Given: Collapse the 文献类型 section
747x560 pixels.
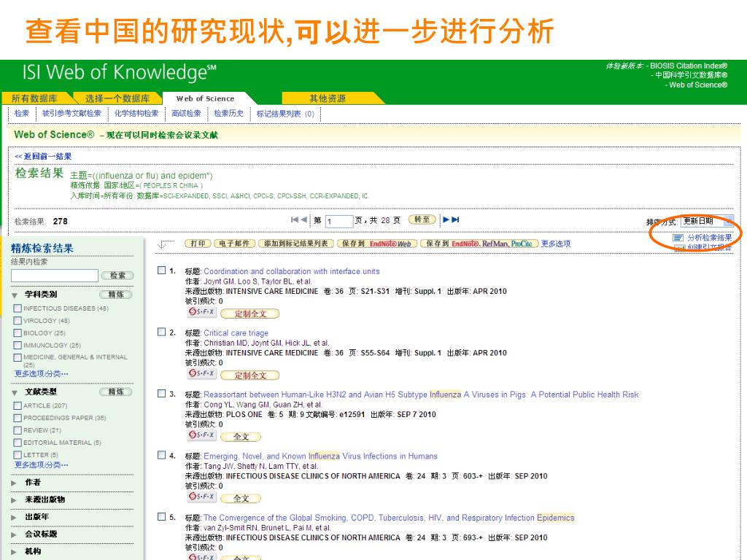Looking at the screenshot, I should tap(15, 393).
